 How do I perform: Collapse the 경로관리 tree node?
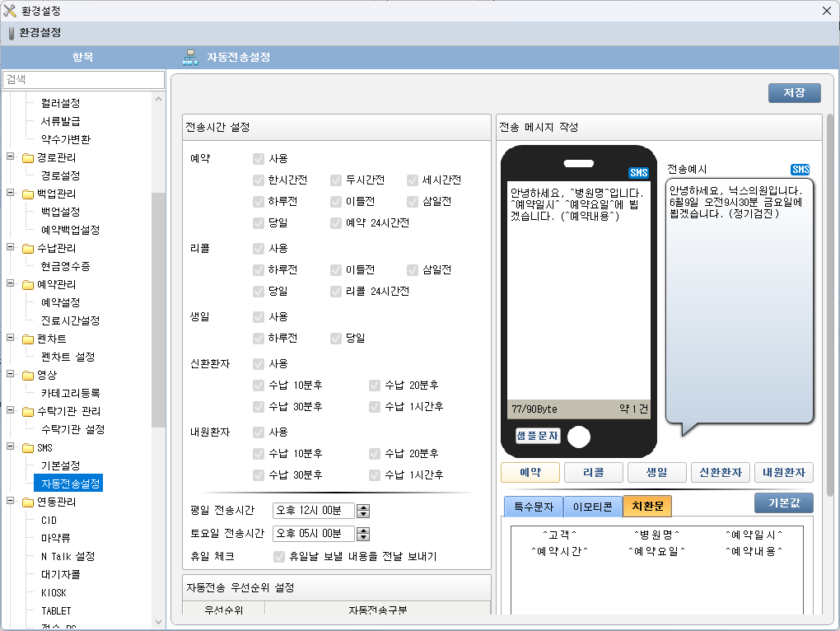tap(11, 157)
